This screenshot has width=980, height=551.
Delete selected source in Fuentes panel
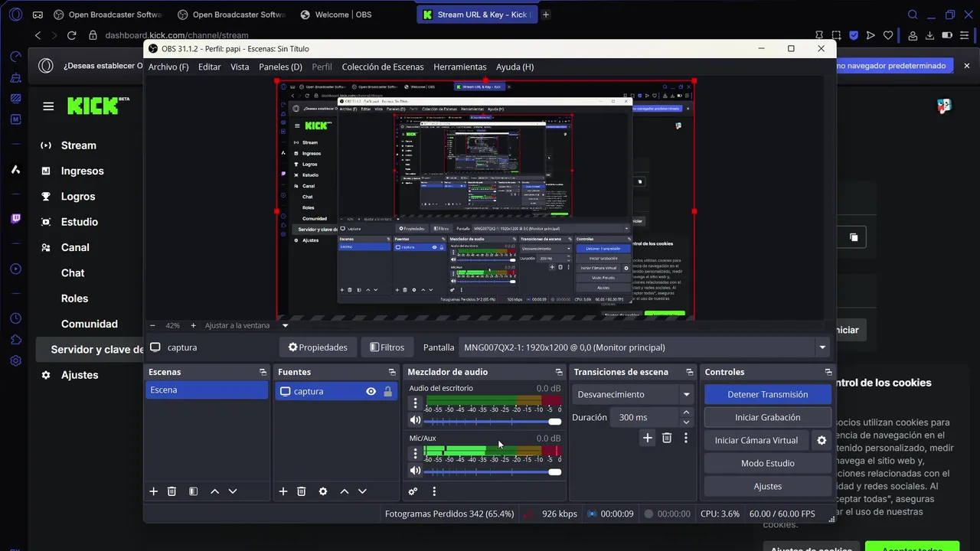[302, 491]
